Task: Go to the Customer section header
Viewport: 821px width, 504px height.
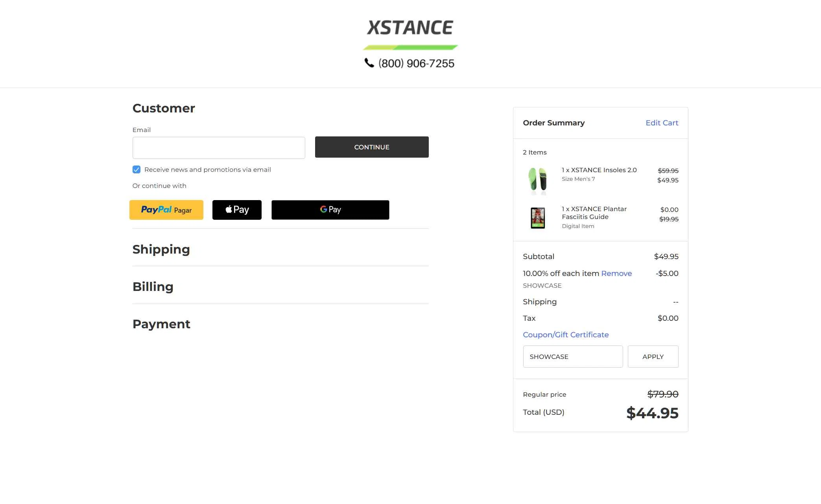Action: click(x=164, y=108)
